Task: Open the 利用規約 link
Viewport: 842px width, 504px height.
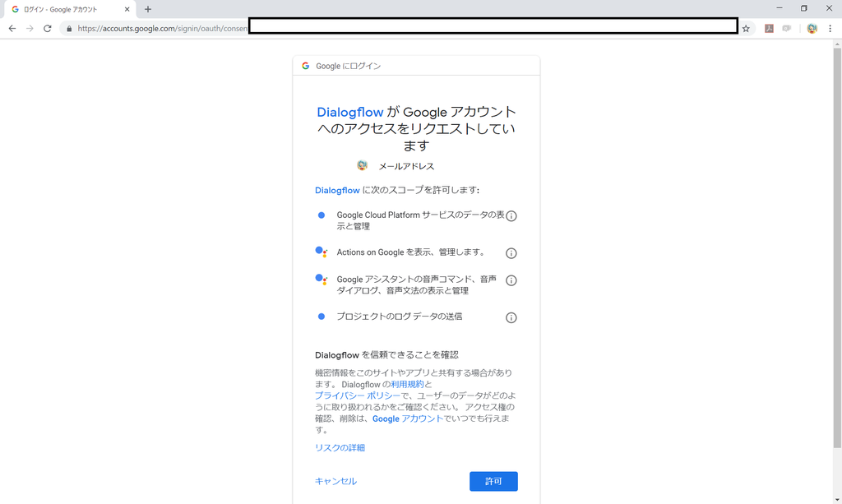Action: (407, 384)
